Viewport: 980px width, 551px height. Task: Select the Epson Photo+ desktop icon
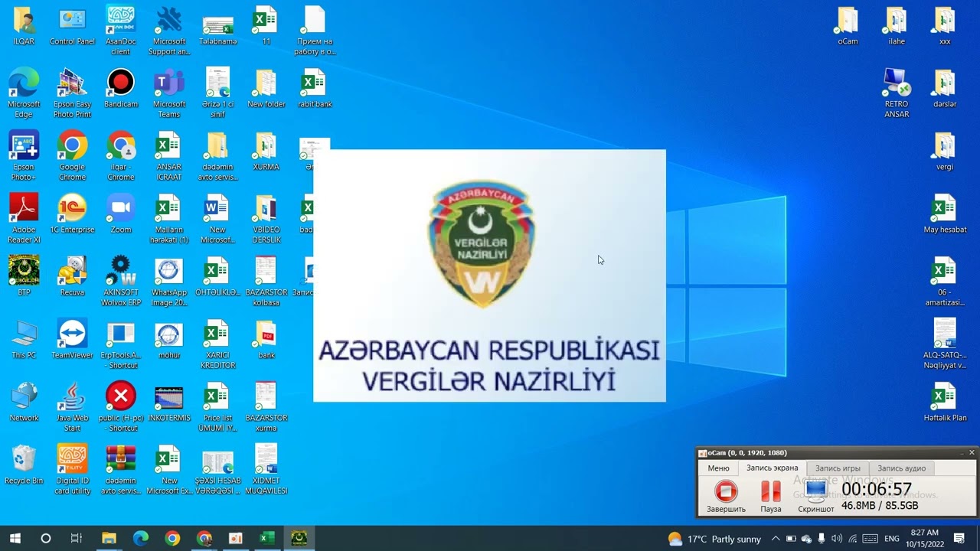pos(24,156)
